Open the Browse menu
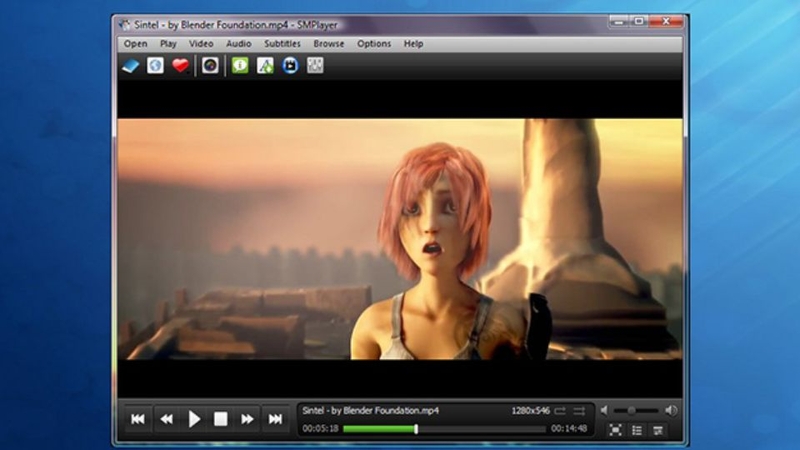The width and height of the screenshot is (800, 450). [329, 44]
